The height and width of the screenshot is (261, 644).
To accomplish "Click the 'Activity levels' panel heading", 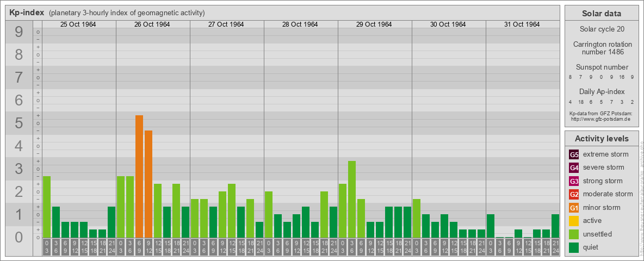I will [x=602, y=139].
